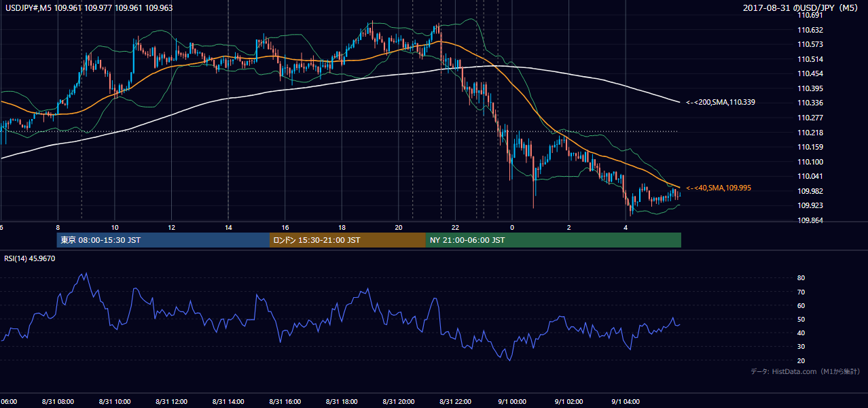The image size is (868, 408).
Task: Click the 2017-08-31 のUSD/JPY (M5) title
Action: (801, 8)
